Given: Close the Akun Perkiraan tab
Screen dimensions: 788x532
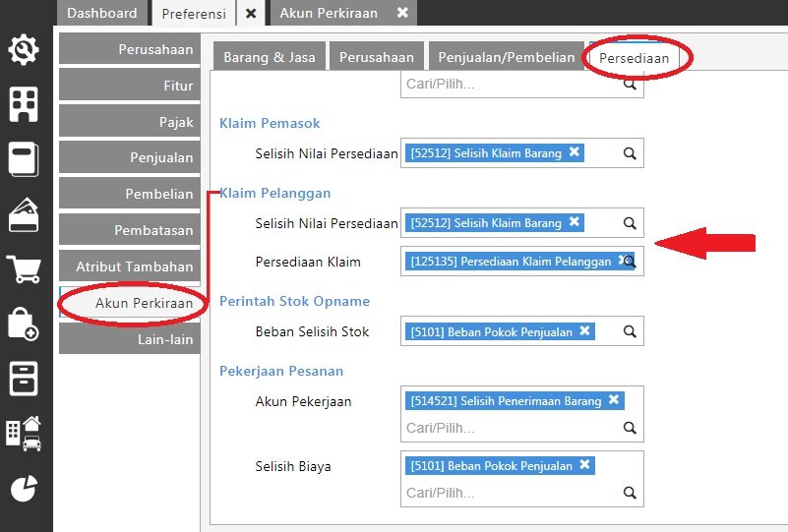Looking at the screenshot, I should (401, 13).
